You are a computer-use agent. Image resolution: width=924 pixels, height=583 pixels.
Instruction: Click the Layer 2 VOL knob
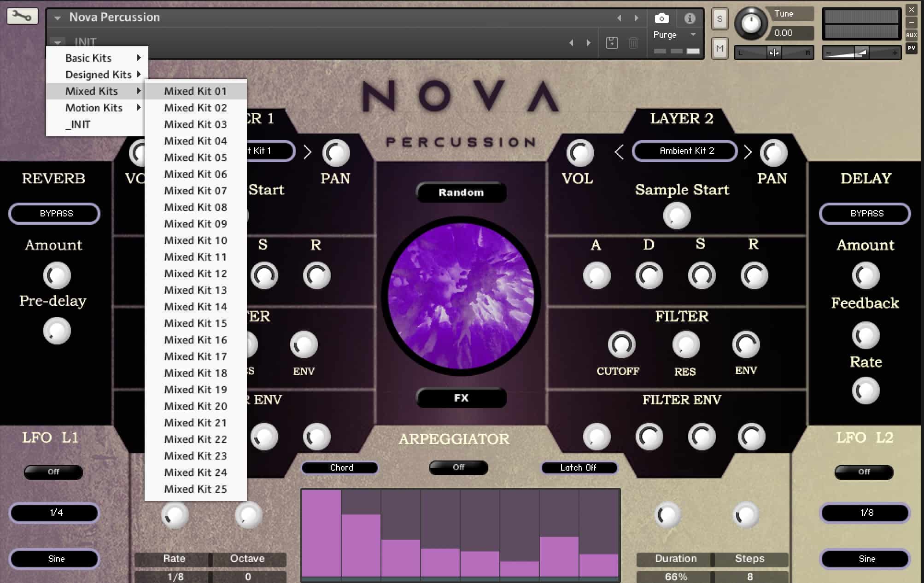580,153
